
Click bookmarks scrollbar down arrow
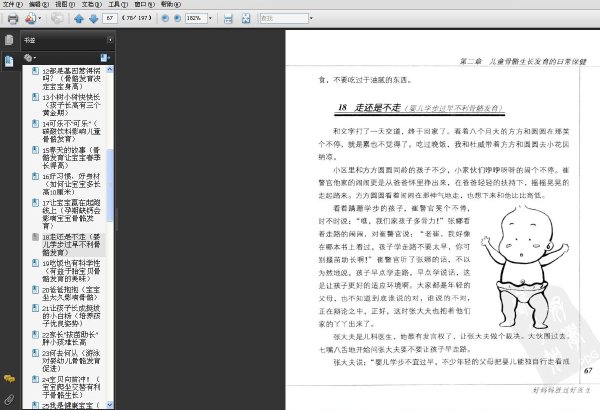tap(110, 404)
